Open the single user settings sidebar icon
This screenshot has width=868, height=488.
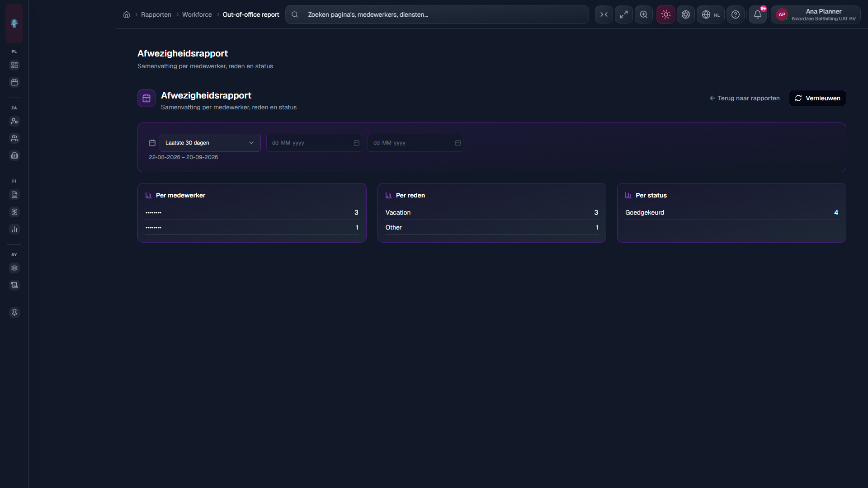(14, 121)
